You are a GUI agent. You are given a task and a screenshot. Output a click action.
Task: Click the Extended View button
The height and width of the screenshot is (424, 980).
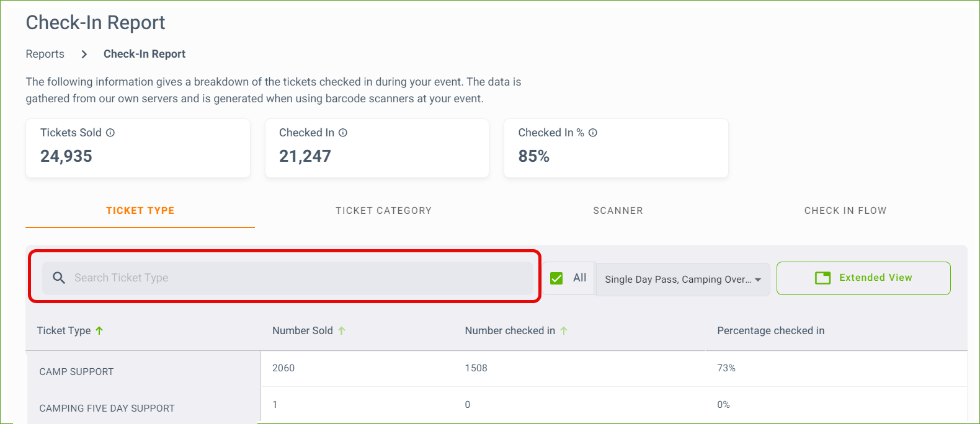coord(863,278)
